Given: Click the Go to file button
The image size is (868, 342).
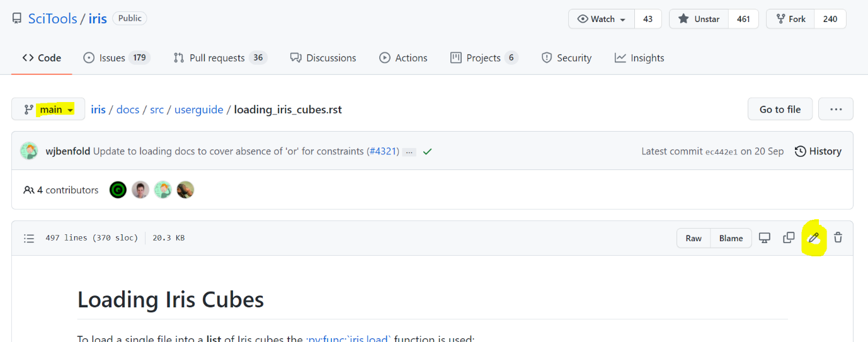Looking at the screenshot, I should coord(780,109).
